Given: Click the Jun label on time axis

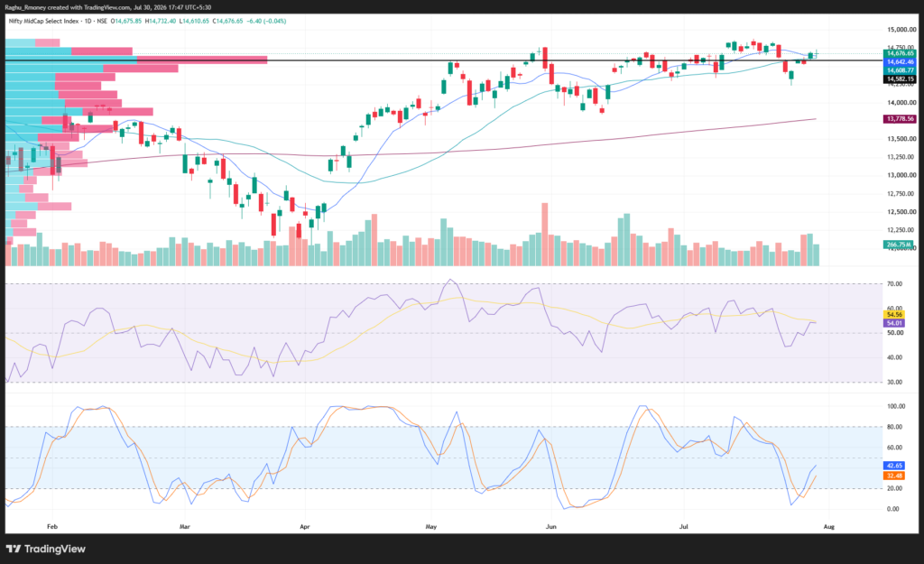Looking at the screenshot, I should 551,527.
